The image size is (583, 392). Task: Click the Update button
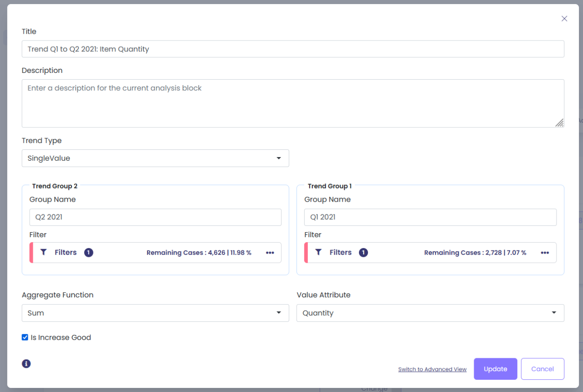496,369
